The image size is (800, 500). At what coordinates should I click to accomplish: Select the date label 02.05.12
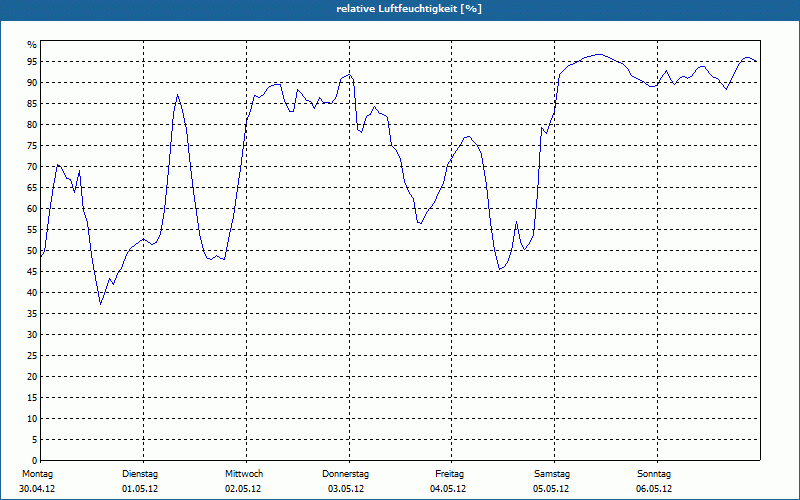243,489
